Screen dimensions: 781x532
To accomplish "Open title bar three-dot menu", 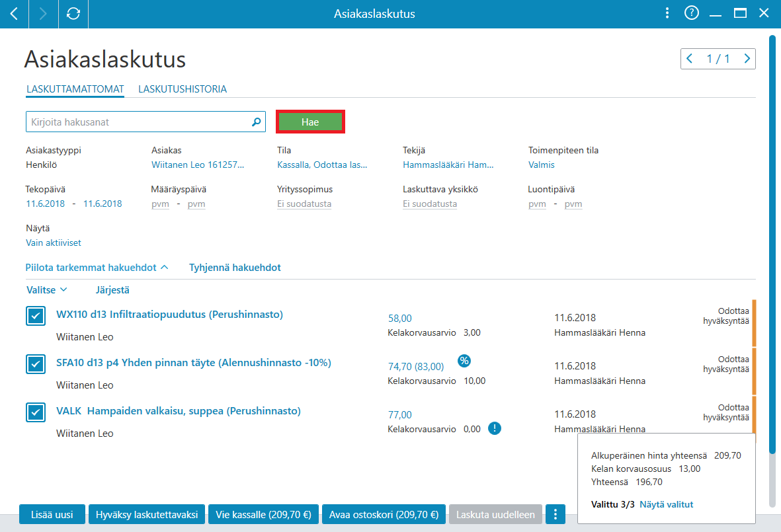I will click(667, 13).
